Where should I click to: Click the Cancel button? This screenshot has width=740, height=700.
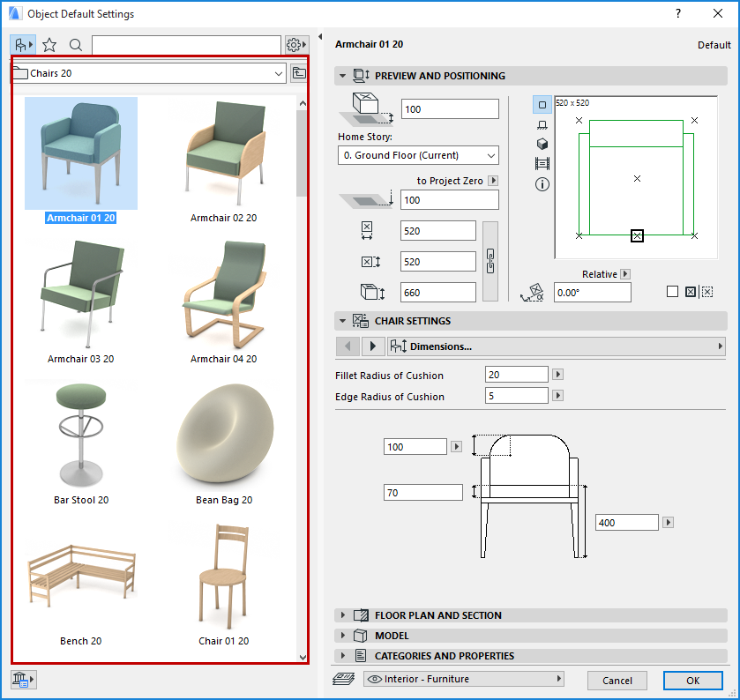click(x=617, y=680)
